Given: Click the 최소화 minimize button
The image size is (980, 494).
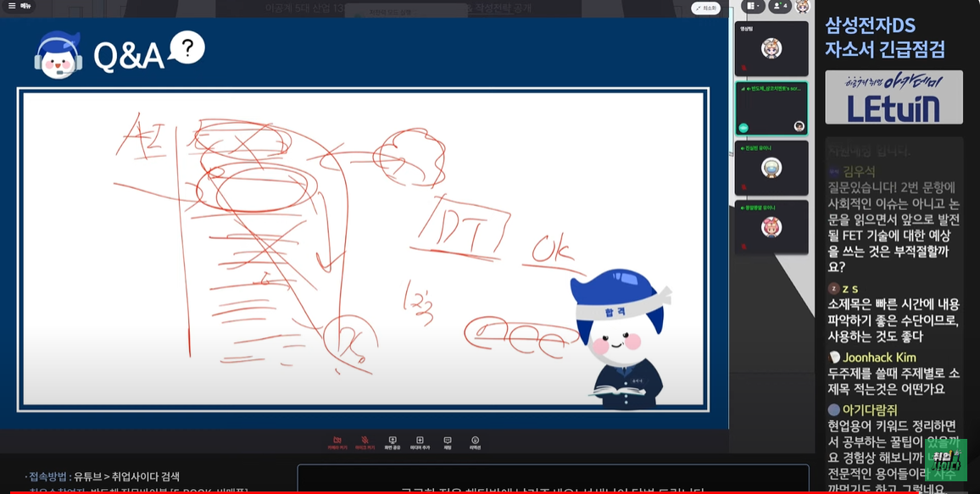Looking at the screenshot, I should click(705, 8).
